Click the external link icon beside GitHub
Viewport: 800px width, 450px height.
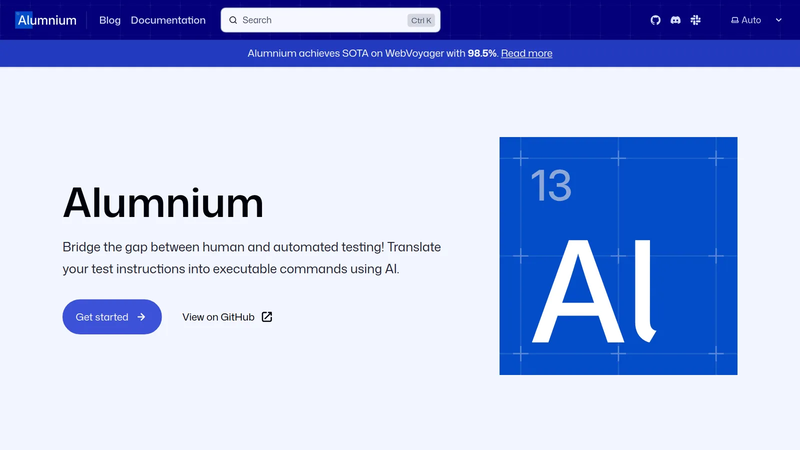(267, 317)
